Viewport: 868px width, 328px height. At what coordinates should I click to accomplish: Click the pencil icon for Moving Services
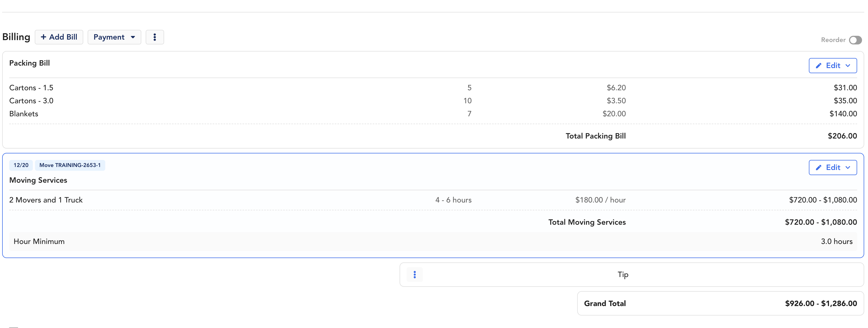[x=818, y=168]
